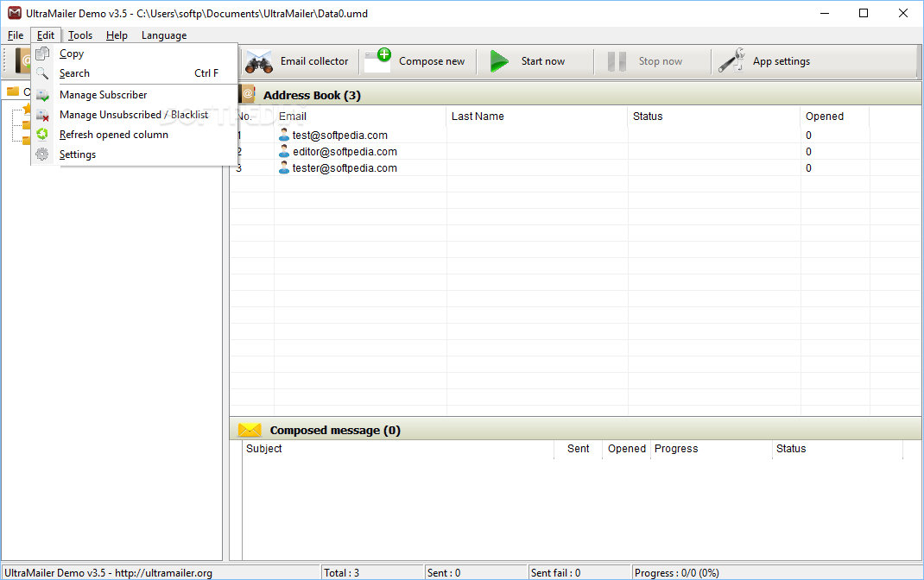Maximize the UltraMailer window
This screenshot has height=580, width=924.
pyautogui.click(x=864, y=13)
